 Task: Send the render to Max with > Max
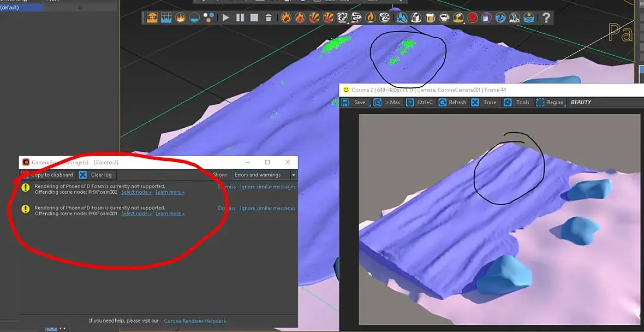pos(387,102)
